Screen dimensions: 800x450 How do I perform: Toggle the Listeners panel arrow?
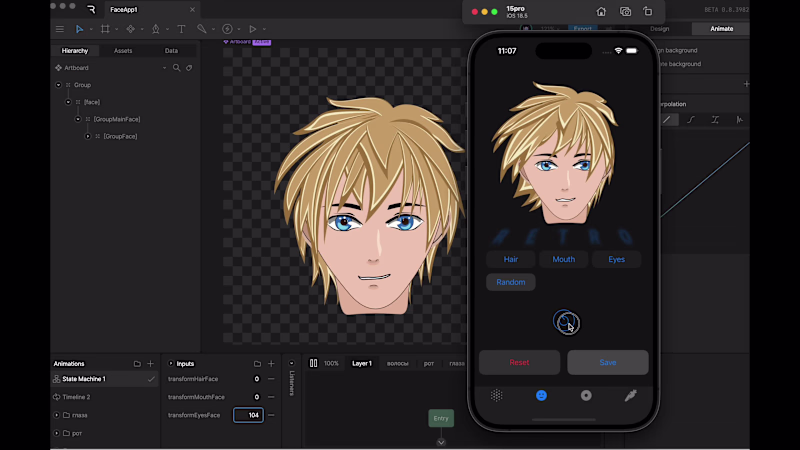292,364
